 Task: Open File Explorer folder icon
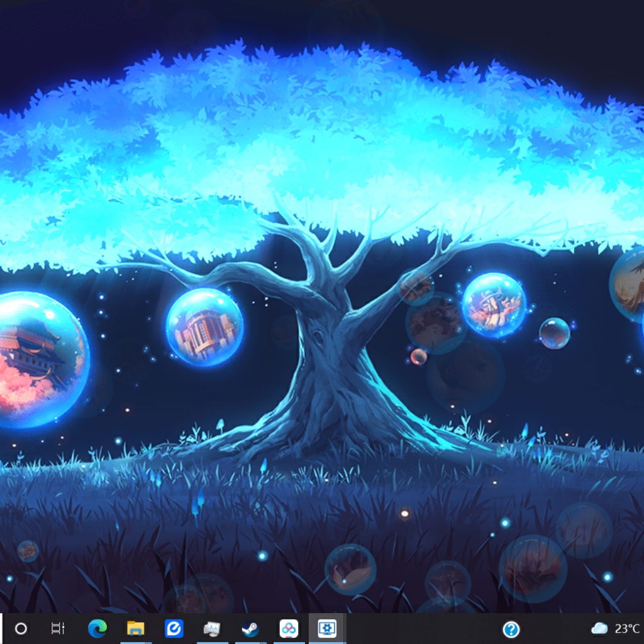point(136,628)
